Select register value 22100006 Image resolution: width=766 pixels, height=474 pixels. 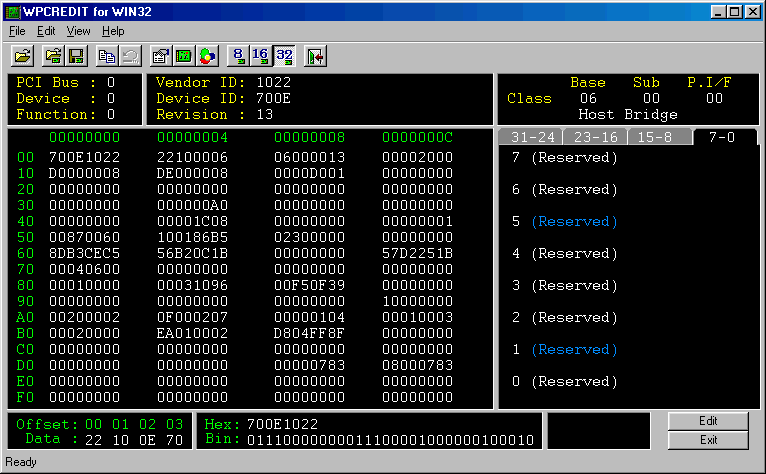point(192,157)
